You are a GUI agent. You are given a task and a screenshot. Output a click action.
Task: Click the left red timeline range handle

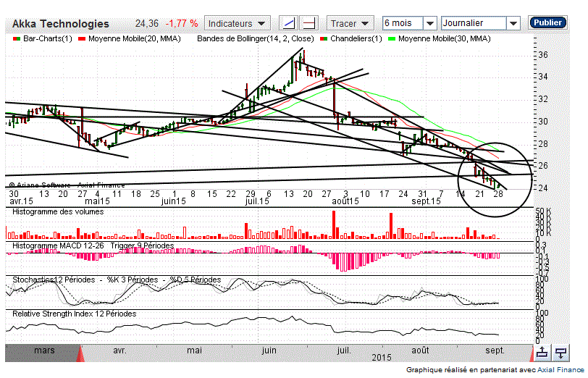[80, 353]
